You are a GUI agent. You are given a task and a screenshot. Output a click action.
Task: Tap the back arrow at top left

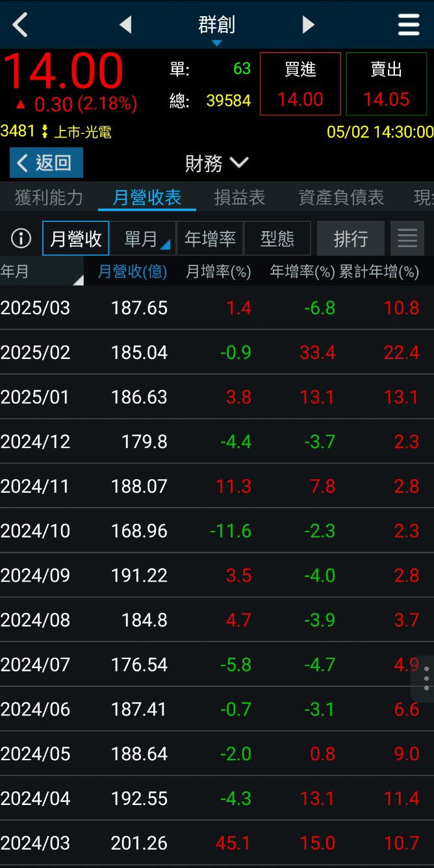(x=20, y=25)
